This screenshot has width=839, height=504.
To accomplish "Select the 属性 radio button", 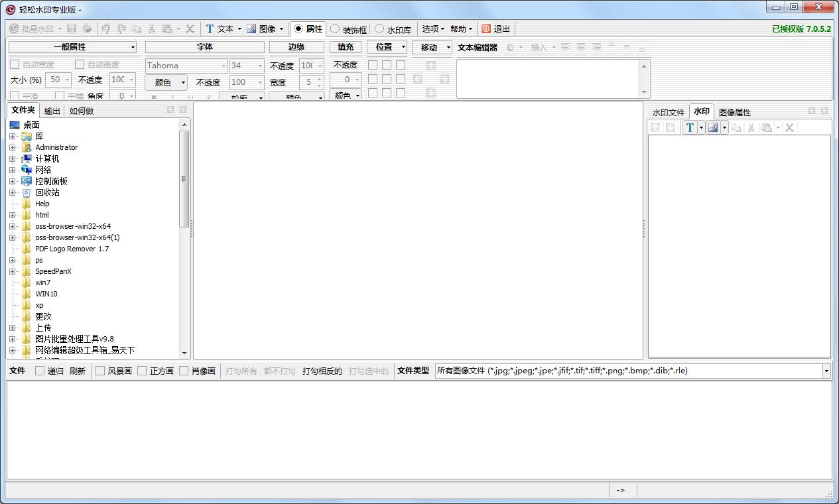I will tap(298, 29).
